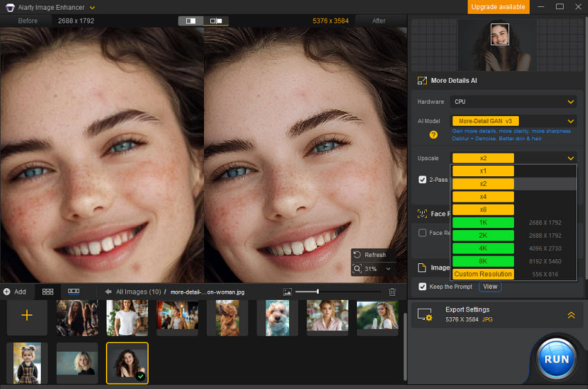Select the toddler in plaid dress thumbnail
The width and height of the screenshot is (588, 389).
(27, 363)
